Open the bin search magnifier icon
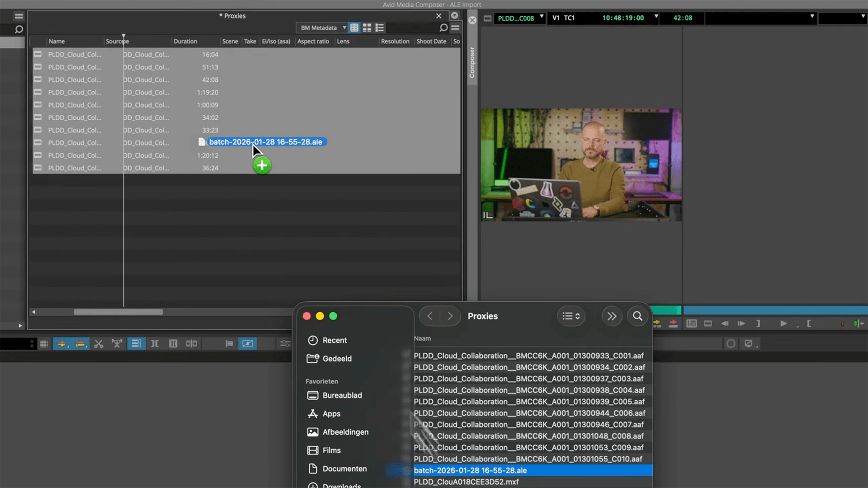 click(443, 28)
